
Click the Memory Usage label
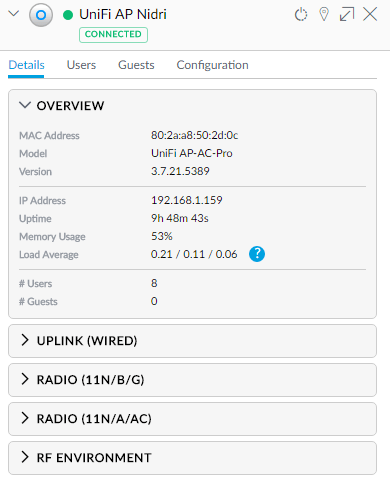point(52,237)
